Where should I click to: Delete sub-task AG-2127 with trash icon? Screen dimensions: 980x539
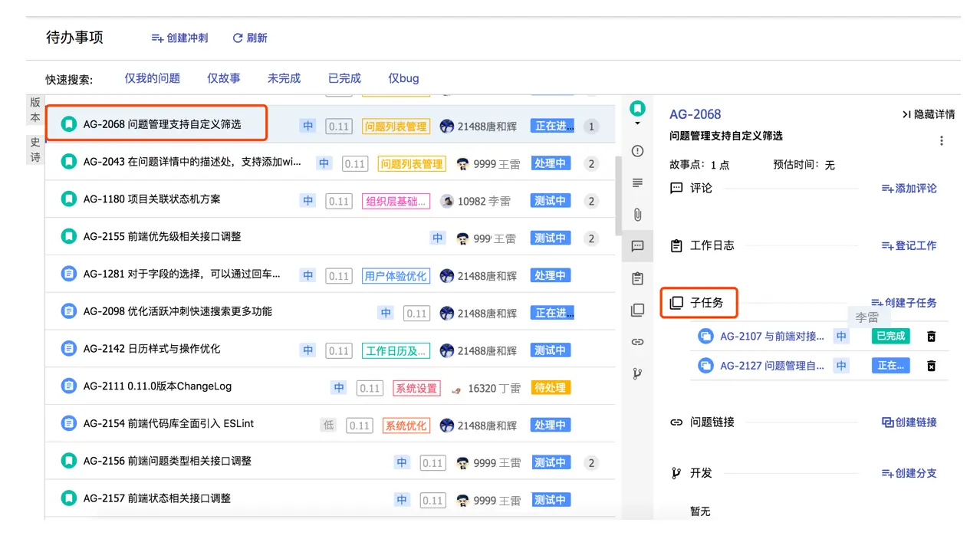[932, 366]
